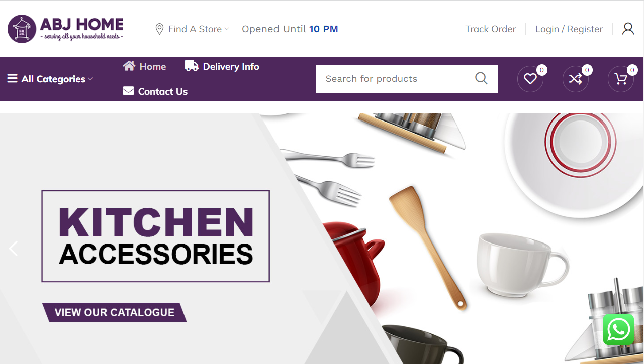Viewport: 644px width, 364px height.
Task: Click the Track Order link
Action: [x=490, y=29]
